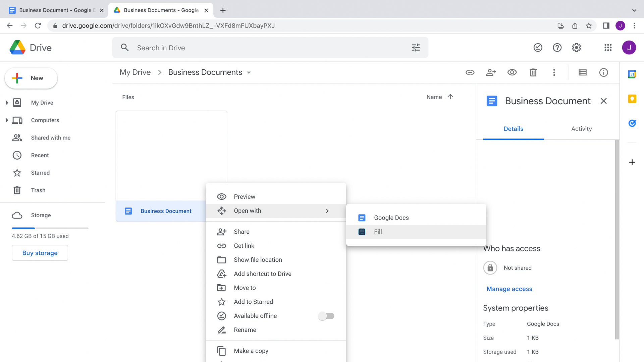Screen dimensions: 644x362
Task: Switch to Activity tab in details panel
Action: pyautogui.click(x=582, y=129)
